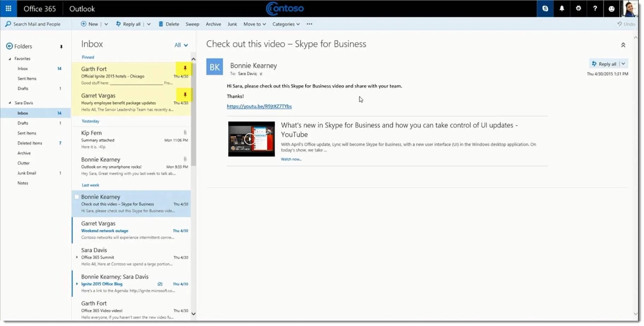Viewport: 644px width, 326px height.
Task: Open the Archive folder in tree
Action: coord(24,153)
